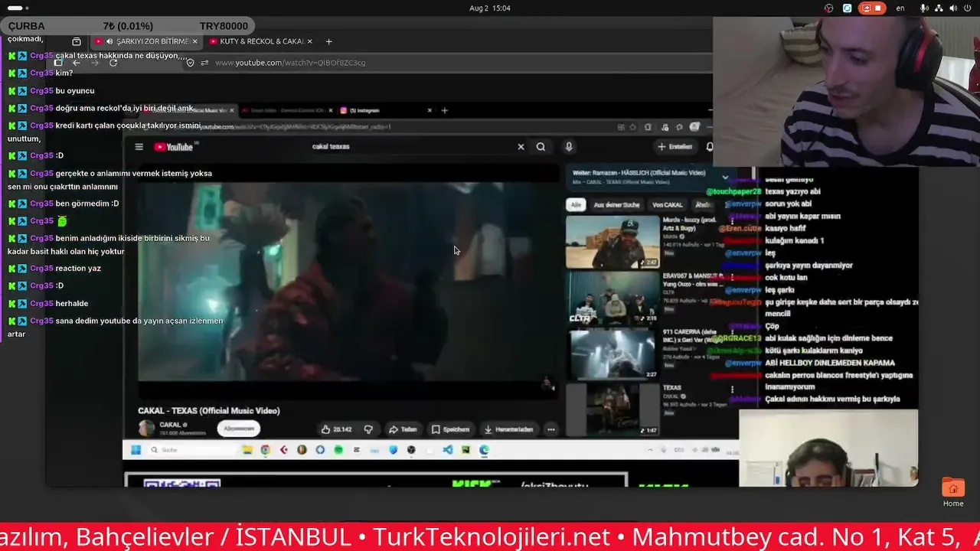Dislike the CAKAL - TEXAS video

368,429
